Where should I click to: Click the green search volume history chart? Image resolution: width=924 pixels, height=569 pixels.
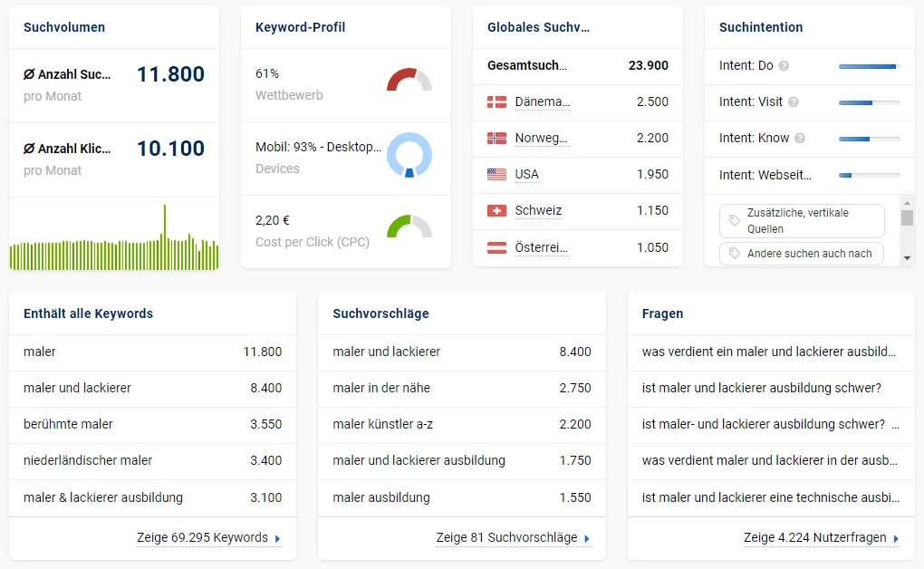coord(114,237)
